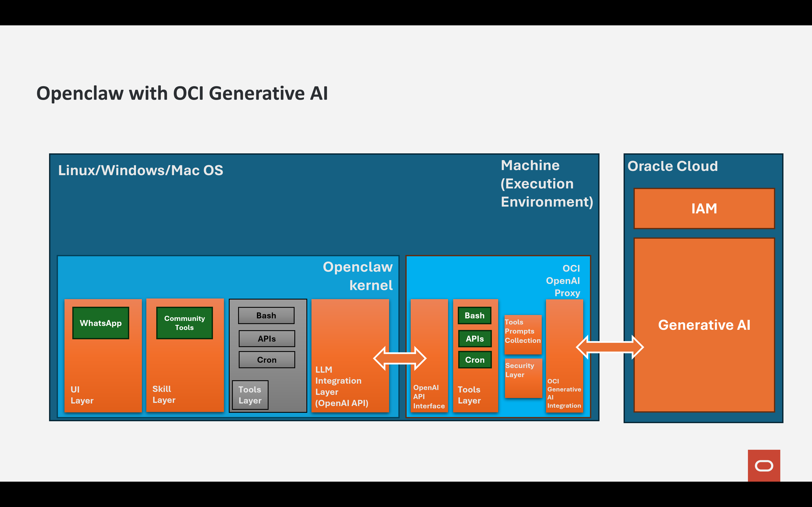Screen dimensions: 812x507
Task: Select the gray Cron box
Action: click(x=267, y=360)
